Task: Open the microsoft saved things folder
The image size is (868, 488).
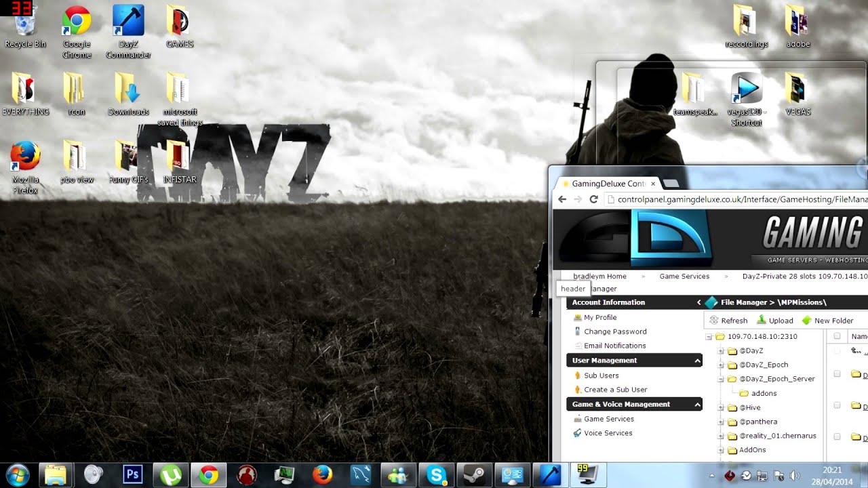Action: click(180, 100)
